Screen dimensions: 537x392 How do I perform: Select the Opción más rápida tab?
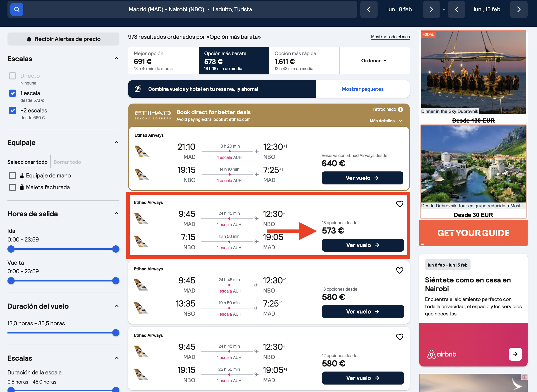point(304,61)
